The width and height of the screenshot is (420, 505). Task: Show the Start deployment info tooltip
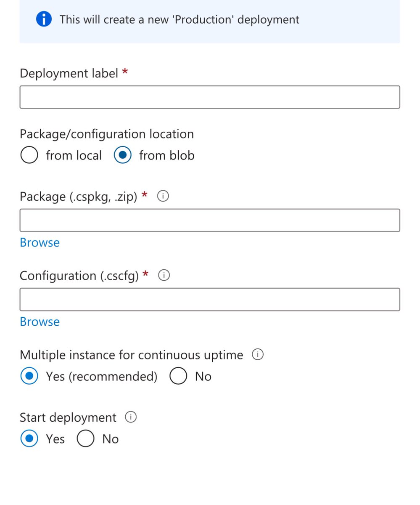point(131,417)
